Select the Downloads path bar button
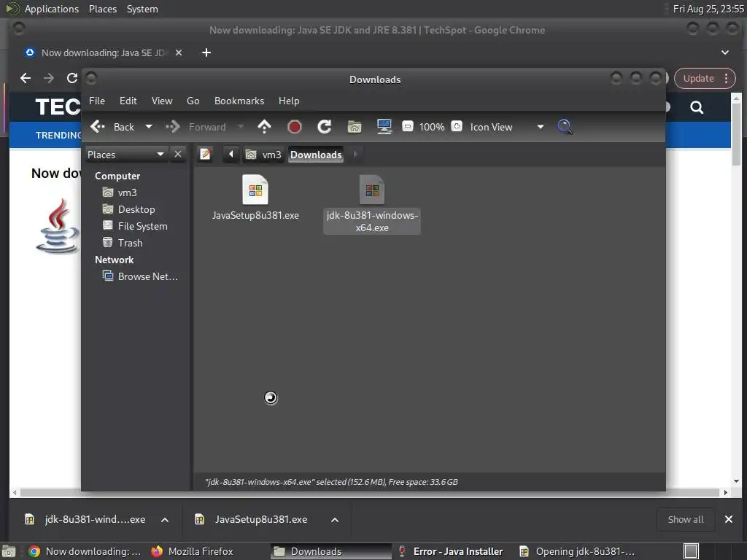 pos(316,155)
